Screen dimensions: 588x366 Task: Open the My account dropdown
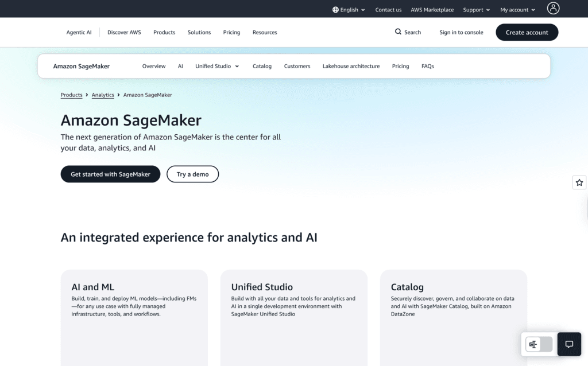click(517, 10)
